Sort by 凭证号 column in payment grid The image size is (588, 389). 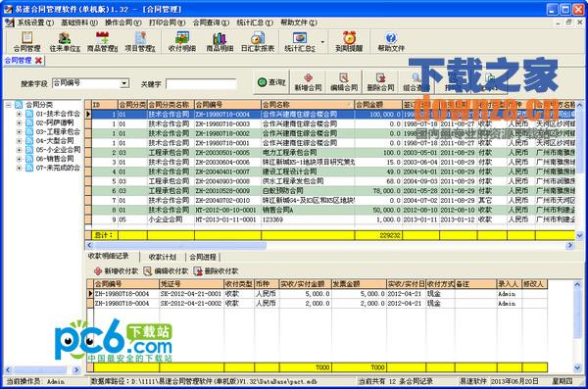191,284
